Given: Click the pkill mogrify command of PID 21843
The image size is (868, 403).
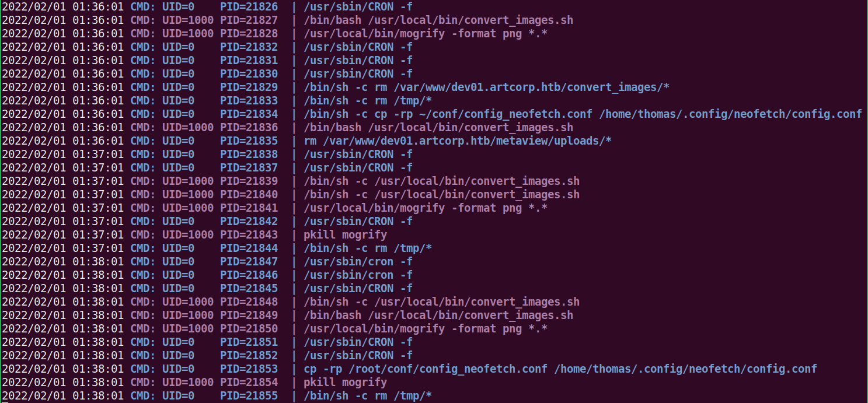Looking at the screenshot, I should [x=345, y=234].
